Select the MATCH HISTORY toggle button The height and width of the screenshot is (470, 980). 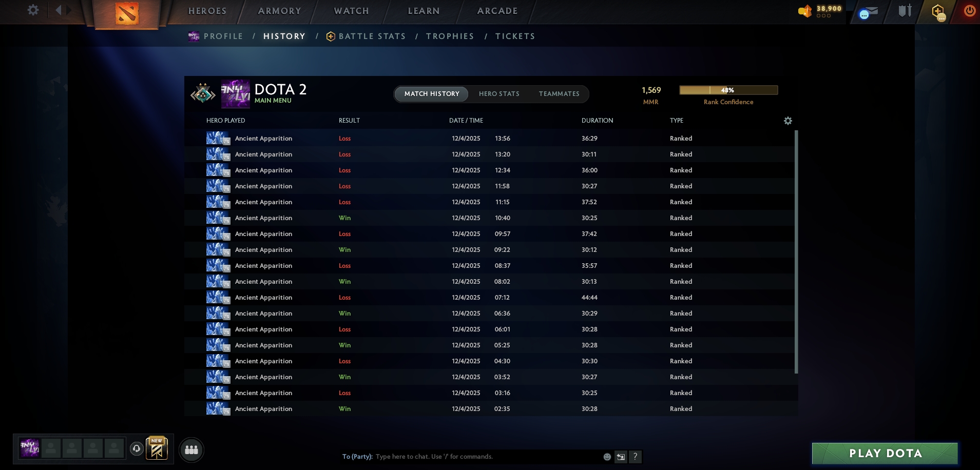click(432, 94)
